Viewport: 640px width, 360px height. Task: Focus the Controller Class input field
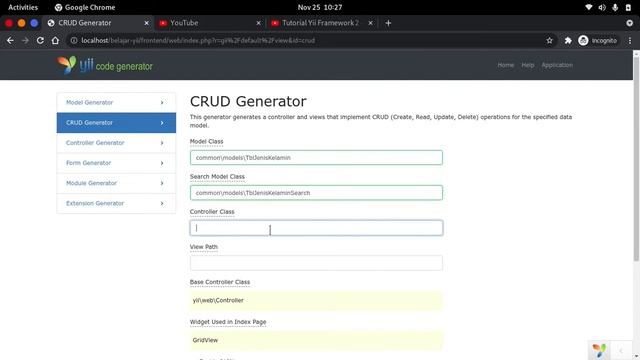[x=316, y=228]
